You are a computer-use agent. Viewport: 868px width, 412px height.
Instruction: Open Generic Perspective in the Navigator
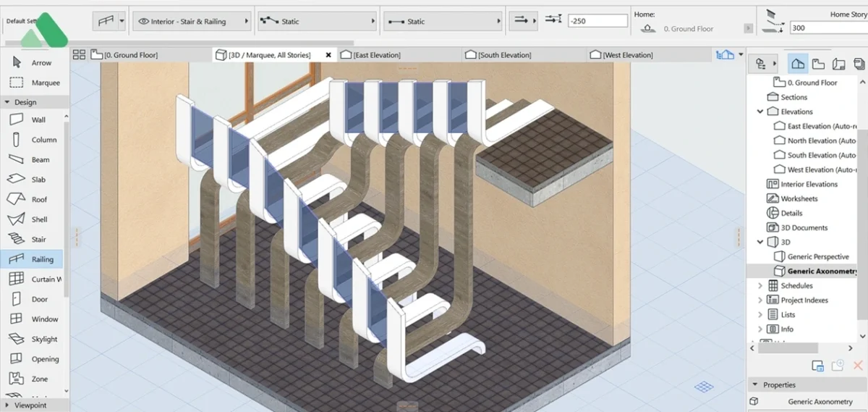tap(817, 256)
